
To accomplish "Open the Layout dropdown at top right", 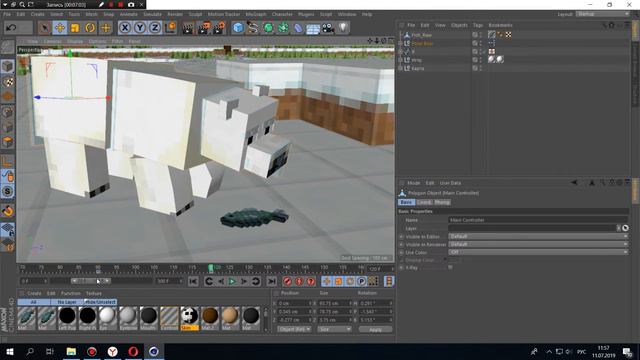I will pyautogui.click(x=603, y=14).
